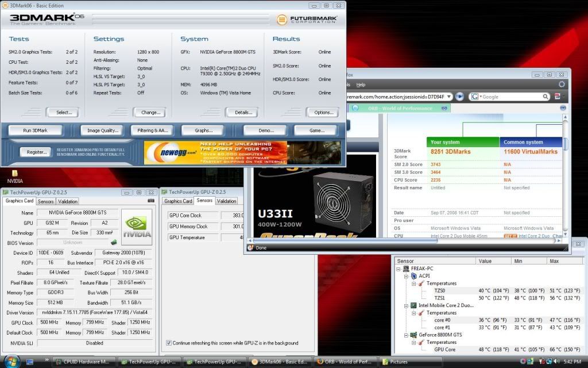
Task: Collapse Temperatures under GeForce 8800M GTS
Action: tap(413, 343)
